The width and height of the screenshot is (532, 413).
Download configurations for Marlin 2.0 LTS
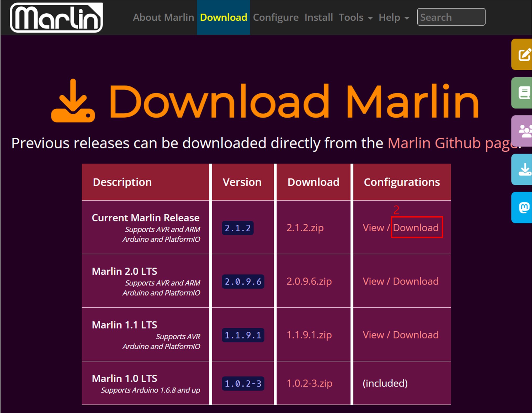coord(416,281)
